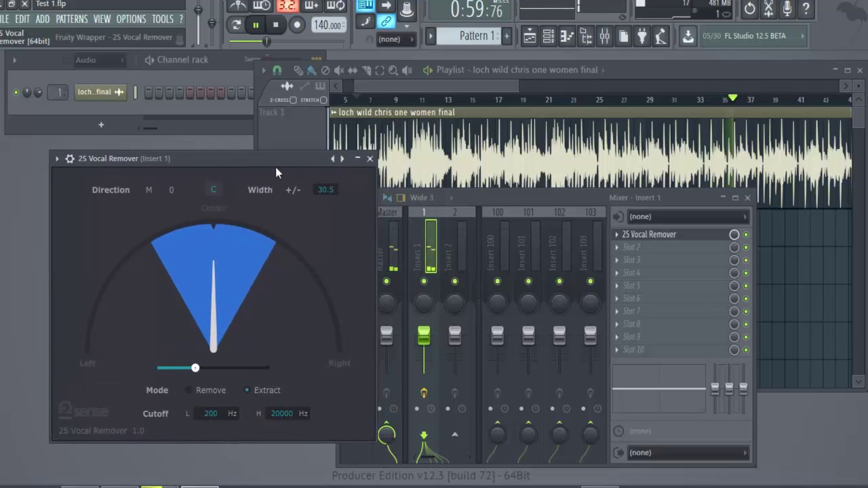
Task: Select the playlist mute tool
Action: [339, 70]
